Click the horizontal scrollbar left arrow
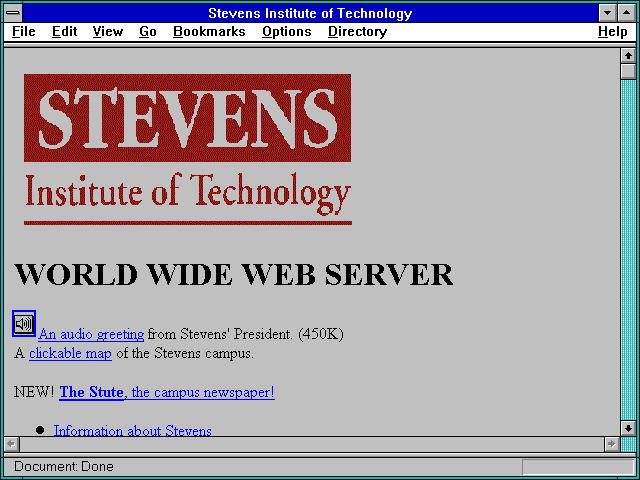 pos(12,444)
